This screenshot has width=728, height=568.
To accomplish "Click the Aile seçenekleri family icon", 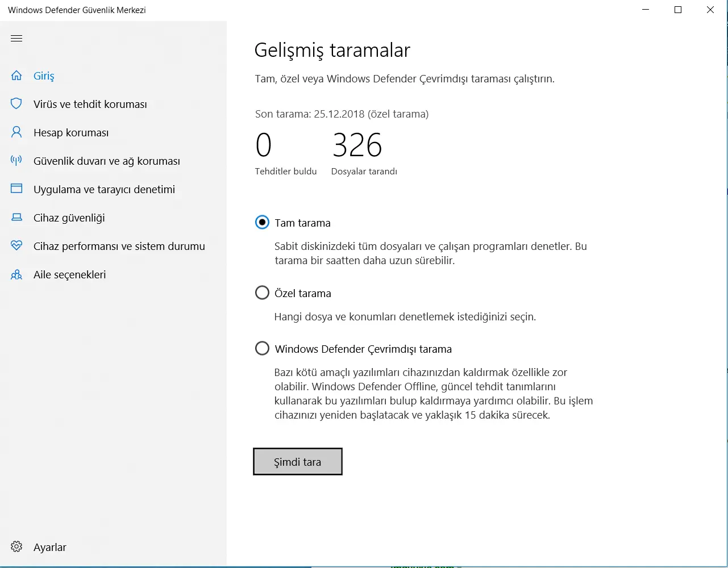I will (16, 275).
